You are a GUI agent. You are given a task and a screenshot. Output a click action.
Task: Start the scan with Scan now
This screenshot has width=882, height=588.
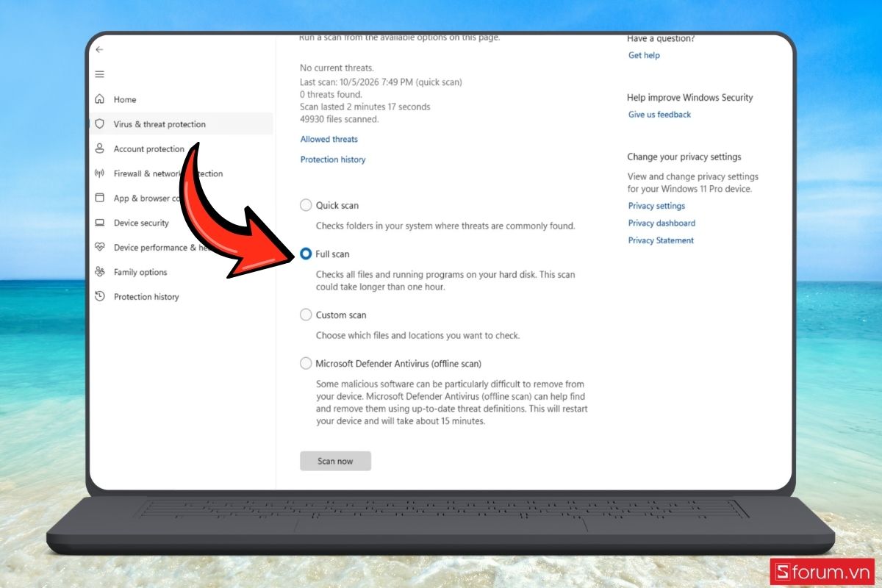335,461
